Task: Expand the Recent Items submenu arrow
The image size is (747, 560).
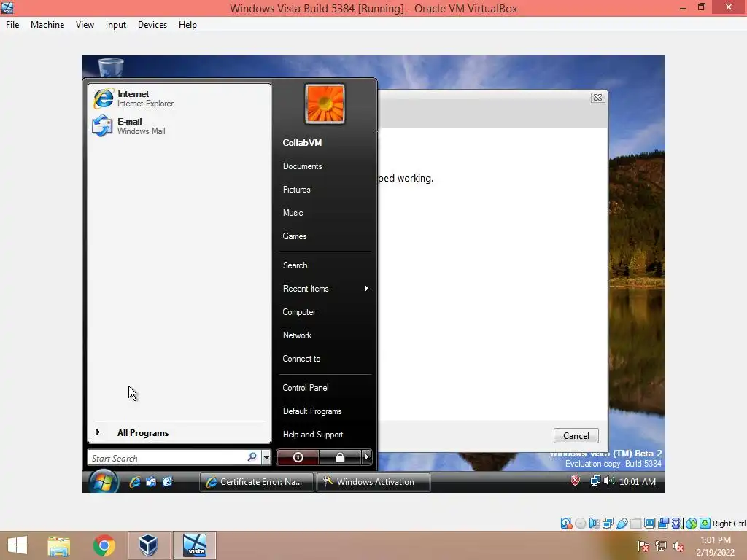Action: [x=366, y=289]
